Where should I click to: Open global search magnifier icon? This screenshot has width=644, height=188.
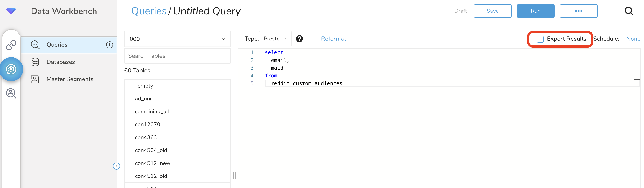[x=629, y=11]
